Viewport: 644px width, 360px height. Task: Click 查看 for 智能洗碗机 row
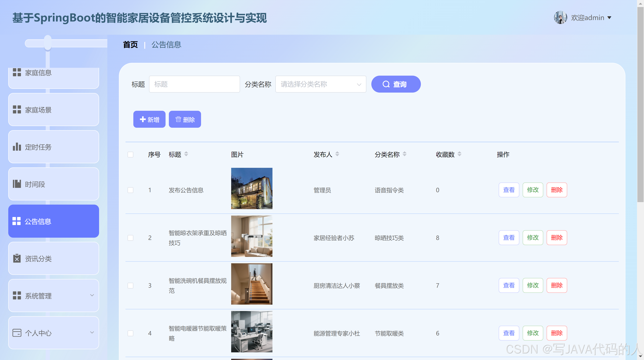[x=509, y=285]
